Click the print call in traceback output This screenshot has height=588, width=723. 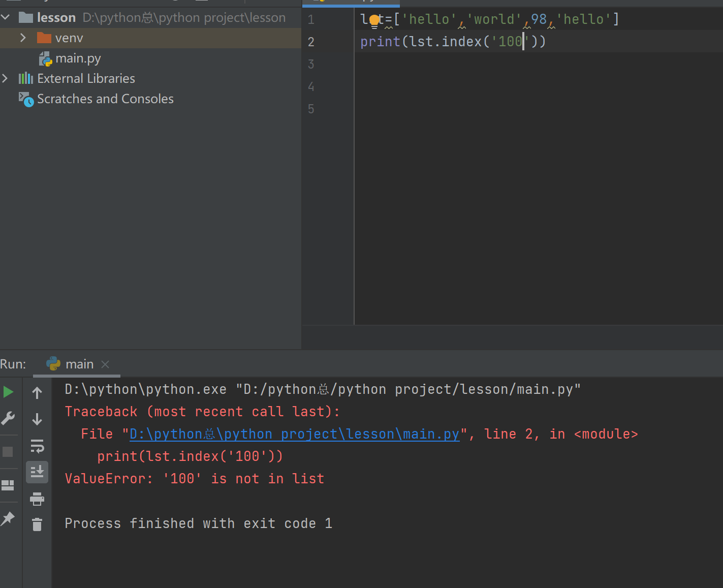(190, 456)
